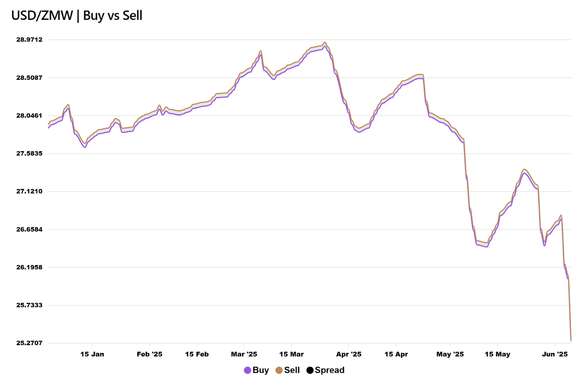
Task: Click the black Spread legend dot
Action: pyautogui.click(x=310, y=371)
